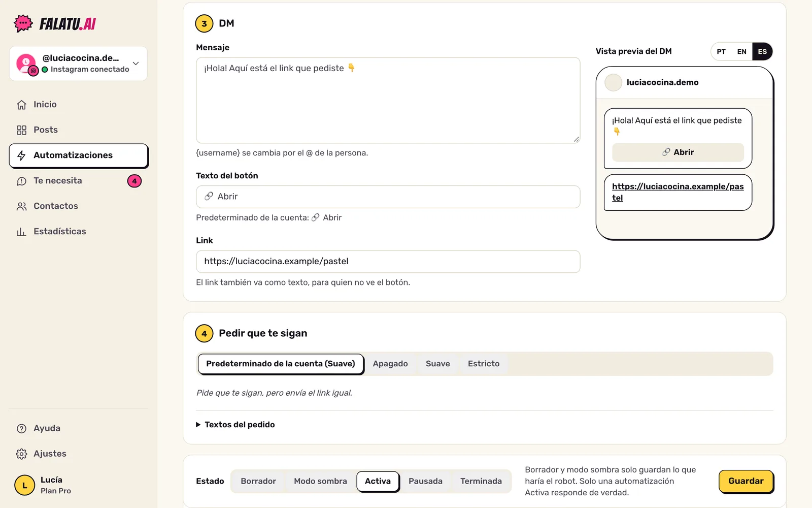Image resolution: width=812 pixels, height=508 pixels.
Task: Set Estado to Activa
Action: 378,481
